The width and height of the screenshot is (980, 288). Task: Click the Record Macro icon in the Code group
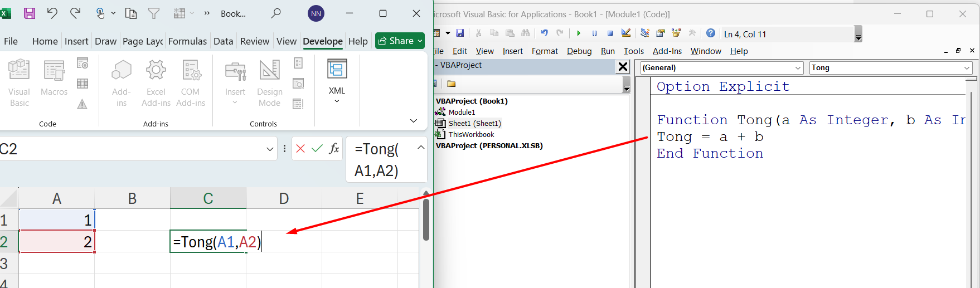tap(83, 64)
